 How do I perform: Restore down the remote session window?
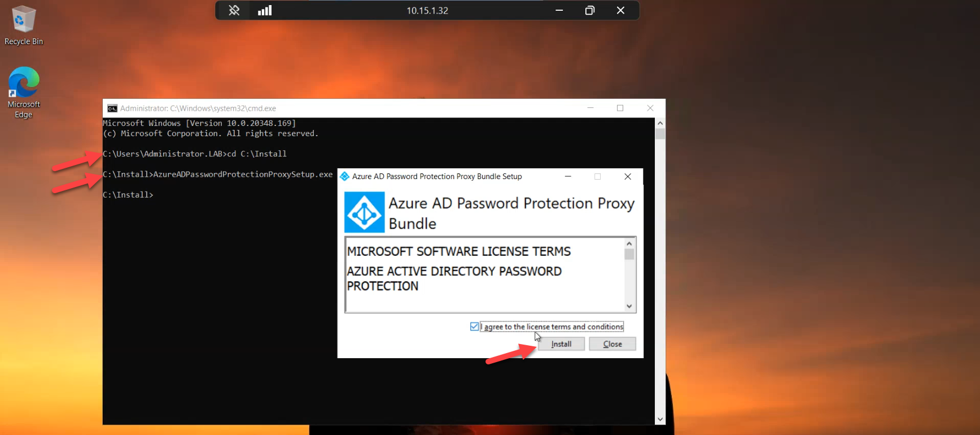[590, 10]
